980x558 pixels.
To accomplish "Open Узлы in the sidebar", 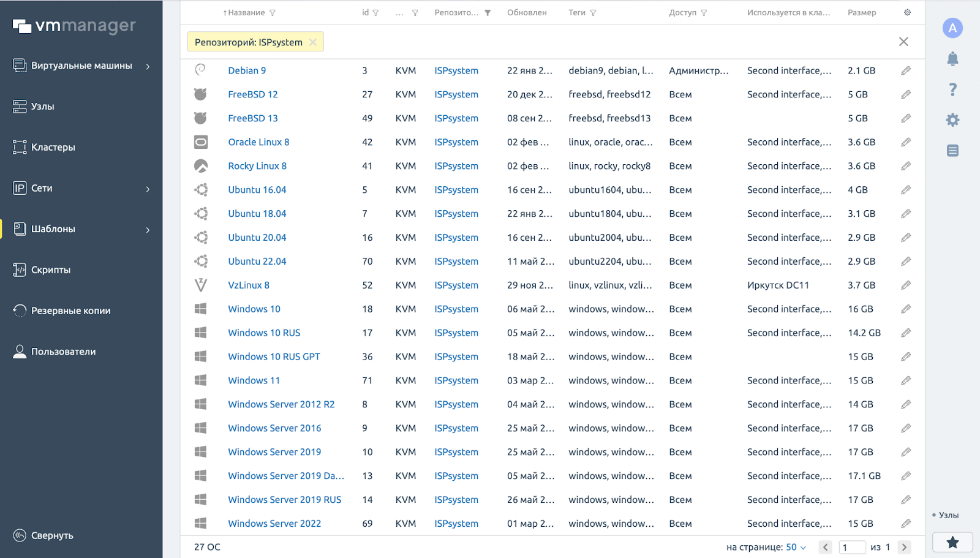I will pos(43,107).
